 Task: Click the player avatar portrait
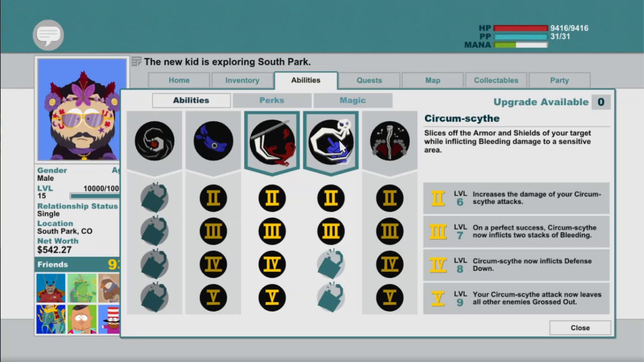click(82, 109)
